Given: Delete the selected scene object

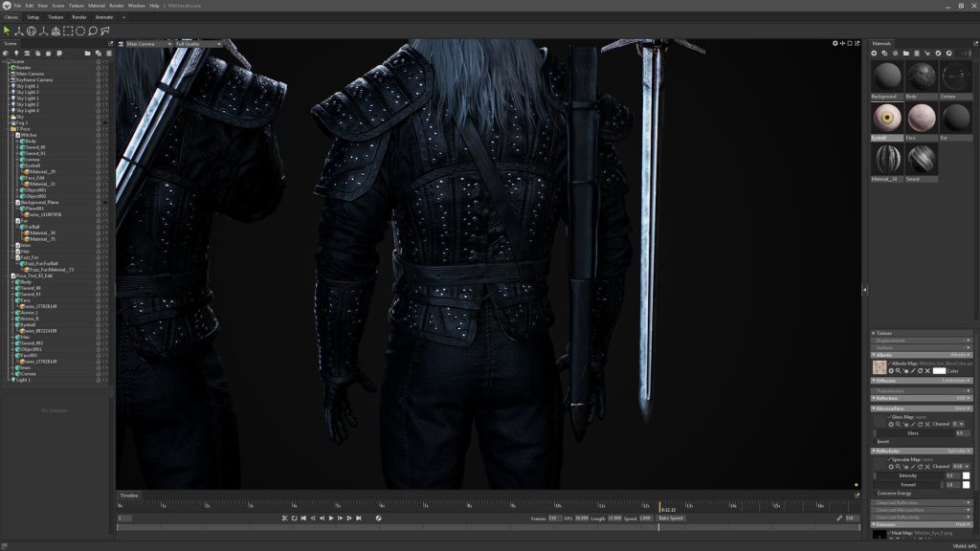Looking at the screenshot, I should 109,54.
